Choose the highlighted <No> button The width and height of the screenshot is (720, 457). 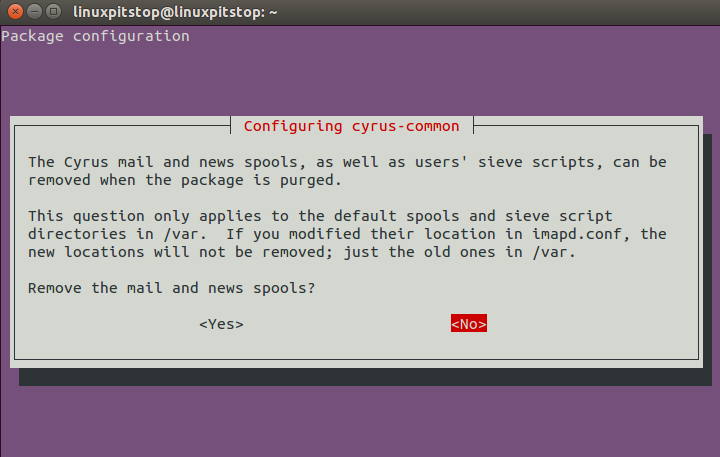click(x=469, y=324)
